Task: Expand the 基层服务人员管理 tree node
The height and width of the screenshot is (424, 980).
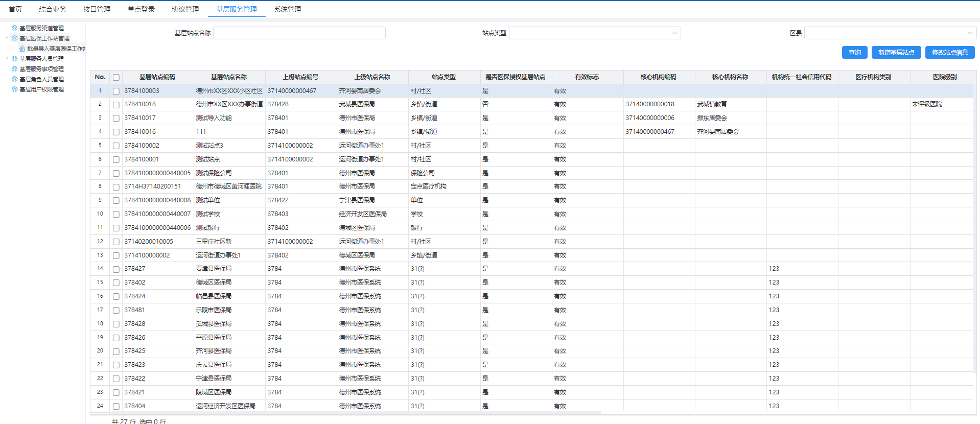Action: [x=7, y=58]
